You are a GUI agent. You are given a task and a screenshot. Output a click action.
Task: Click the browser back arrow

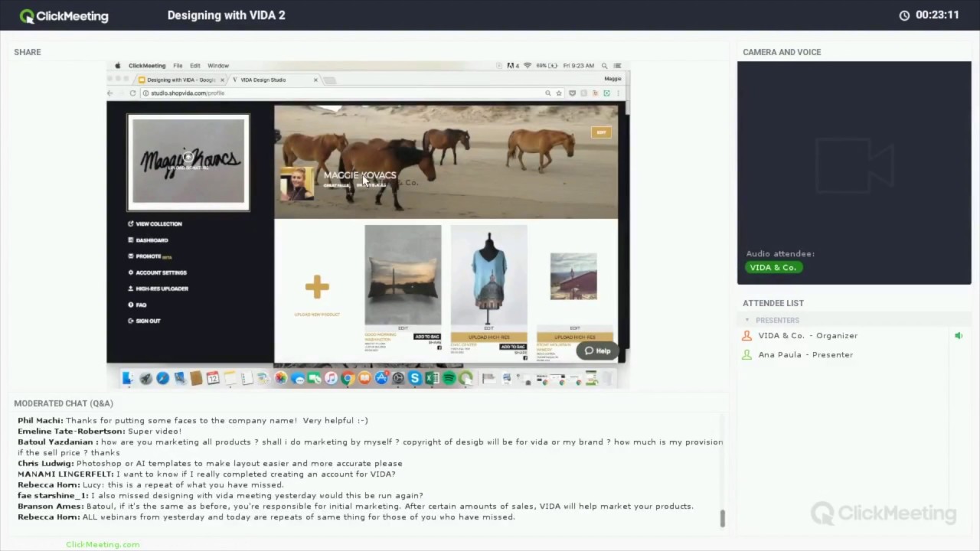[x=110, y=93]
